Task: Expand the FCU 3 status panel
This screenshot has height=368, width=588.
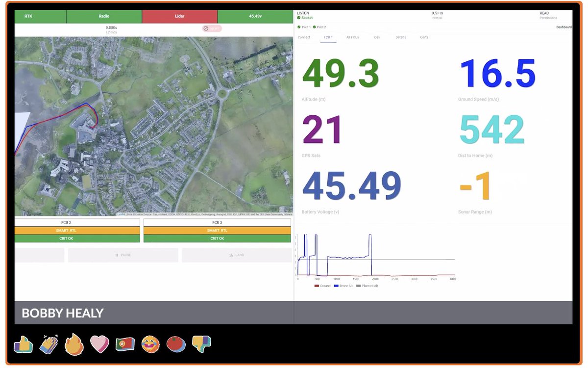Action: pos(217,222)
